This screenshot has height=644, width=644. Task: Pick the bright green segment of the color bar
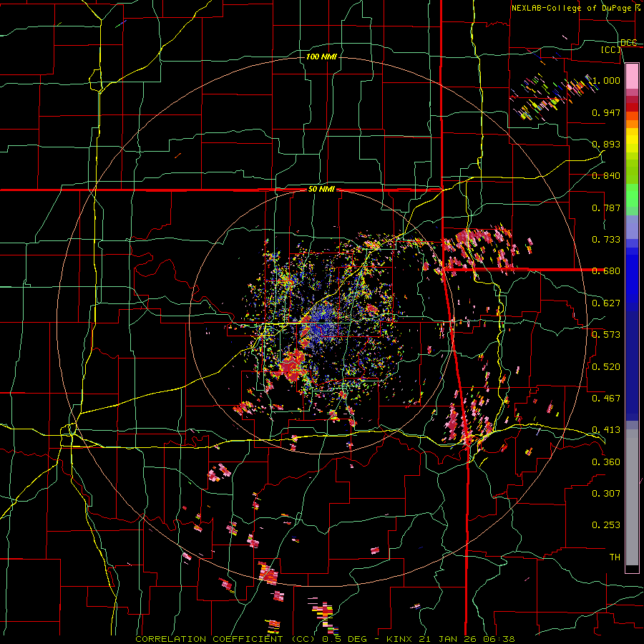coord(632,195)
